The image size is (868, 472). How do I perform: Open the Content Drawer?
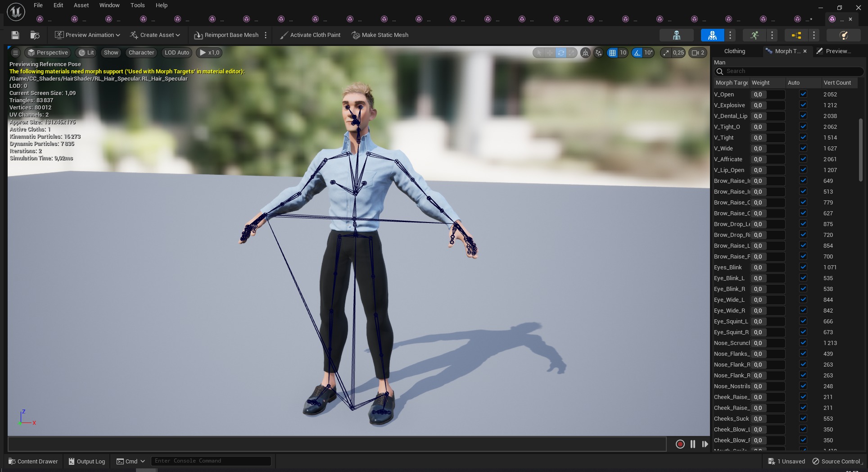(33, 461)
